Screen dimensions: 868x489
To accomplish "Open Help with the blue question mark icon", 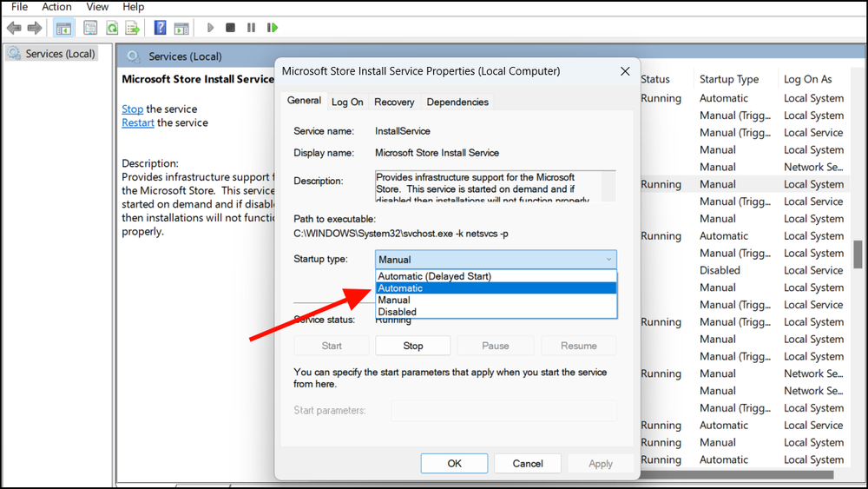I will (160, 28).
